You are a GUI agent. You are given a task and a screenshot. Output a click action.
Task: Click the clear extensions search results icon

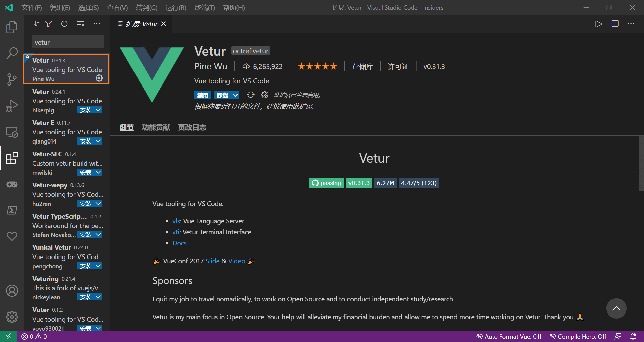coord(80,24)
